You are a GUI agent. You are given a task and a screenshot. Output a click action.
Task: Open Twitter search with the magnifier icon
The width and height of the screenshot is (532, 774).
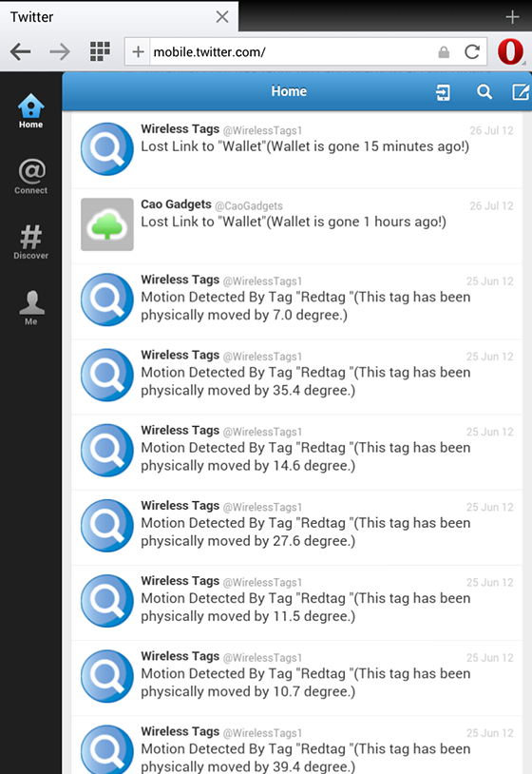[x=484, y=92]
